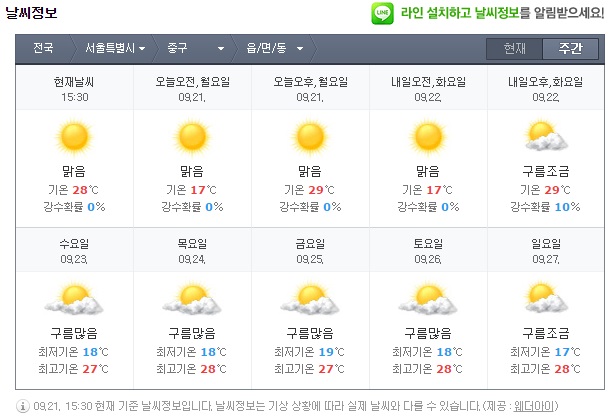The image size is (612, 418).
Task: Click the sun icon for 오늘오전 월요일
Action: (191, 136)
